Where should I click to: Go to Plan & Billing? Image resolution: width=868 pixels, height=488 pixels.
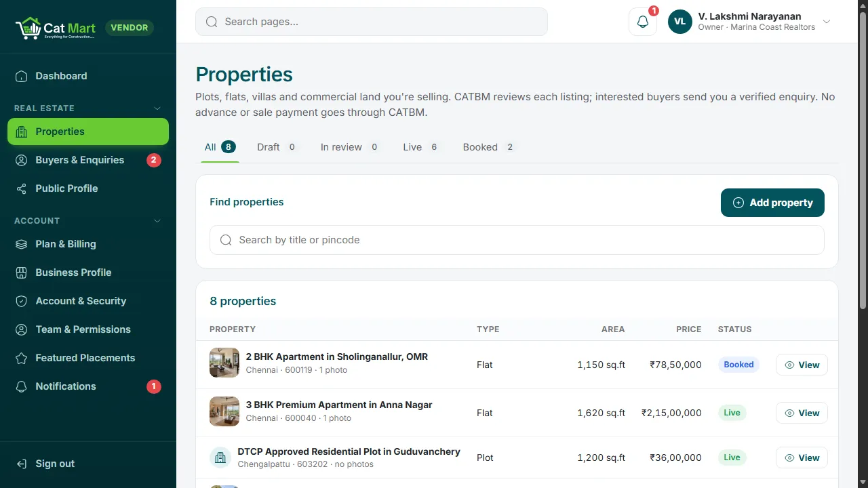[x=88, y=244]
